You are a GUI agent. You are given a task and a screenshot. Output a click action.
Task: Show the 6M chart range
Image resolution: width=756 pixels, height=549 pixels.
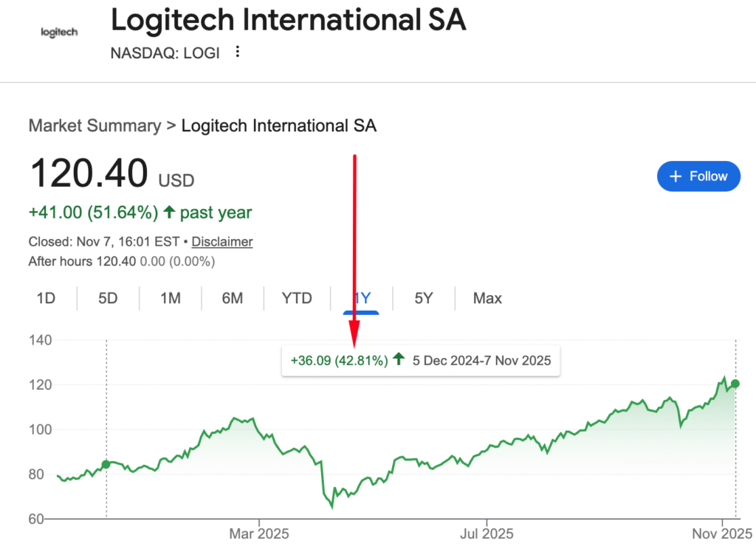[x=232, y=298]
